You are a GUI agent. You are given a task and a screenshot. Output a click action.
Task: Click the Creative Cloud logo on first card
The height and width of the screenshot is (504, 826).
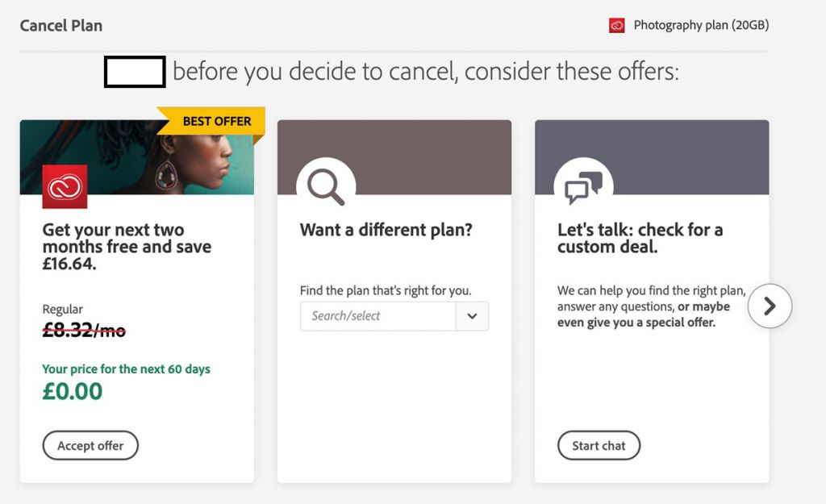point(65,187)
